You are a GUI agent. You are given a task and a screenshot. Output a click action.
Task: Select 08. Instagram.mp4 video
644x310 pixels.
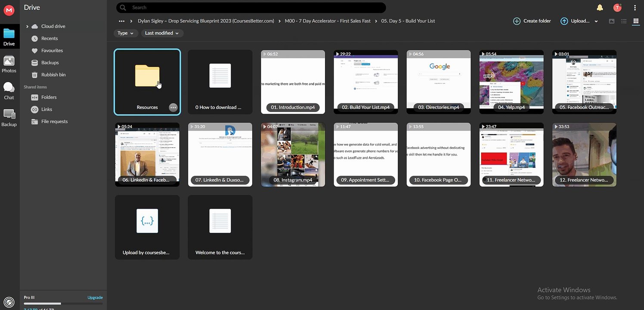point(293,155)
